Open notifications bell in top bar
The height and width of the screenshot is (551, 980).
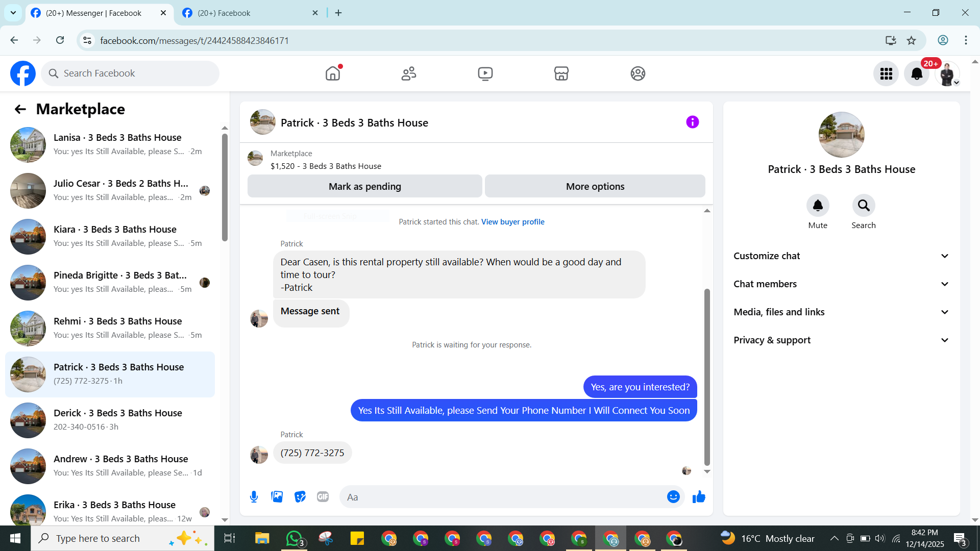pyautogui.click(x=917, y=74)
